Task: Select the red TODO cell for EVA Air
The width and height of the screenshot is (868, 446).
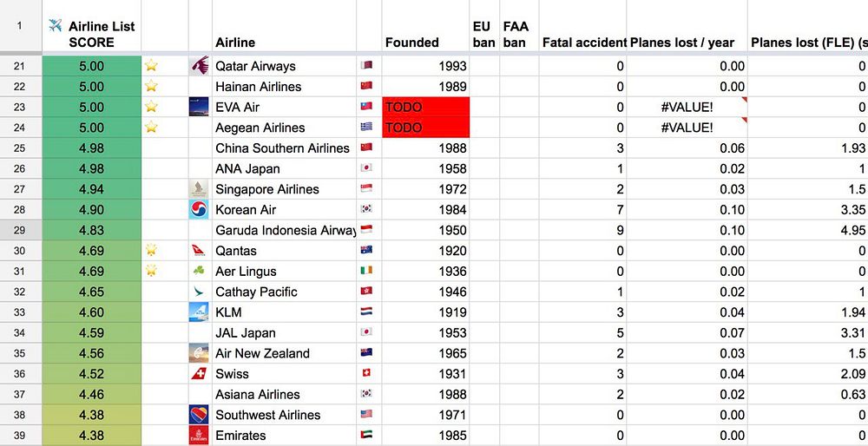Action: [x=425, y=107]
